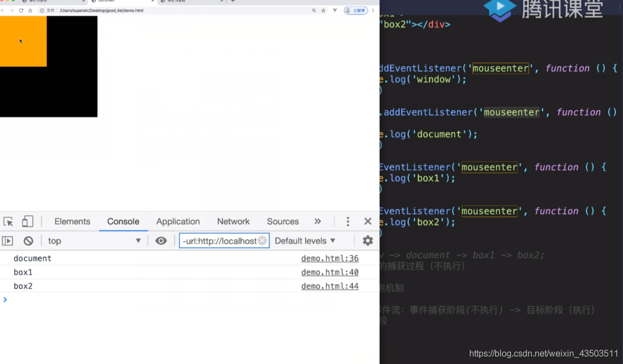The height and width of the screenshot is (364, 623).
Task: Open the top JavaScript context dropdown
Action: [94, 241]
